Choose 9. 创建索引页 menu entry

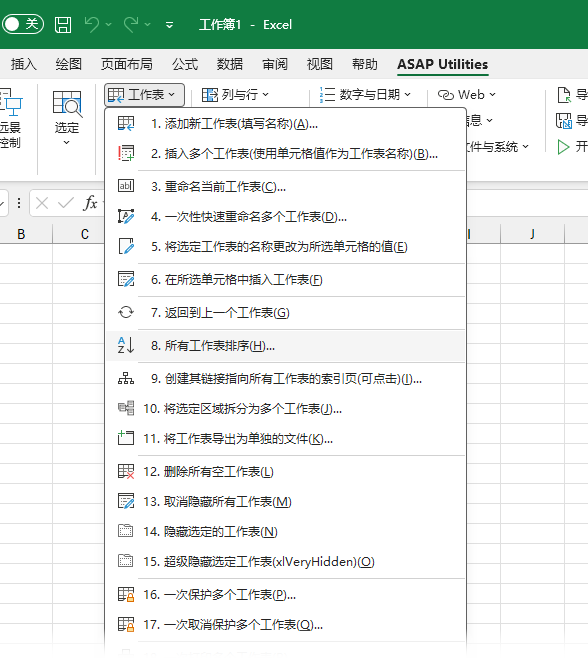[286, 379]
